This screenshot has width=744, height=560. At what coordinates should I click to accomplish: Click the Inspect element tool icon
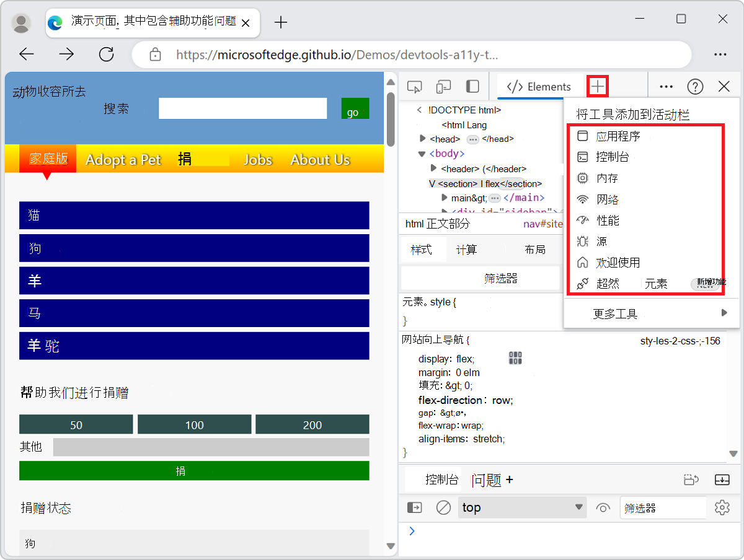[x=414, y=87]
